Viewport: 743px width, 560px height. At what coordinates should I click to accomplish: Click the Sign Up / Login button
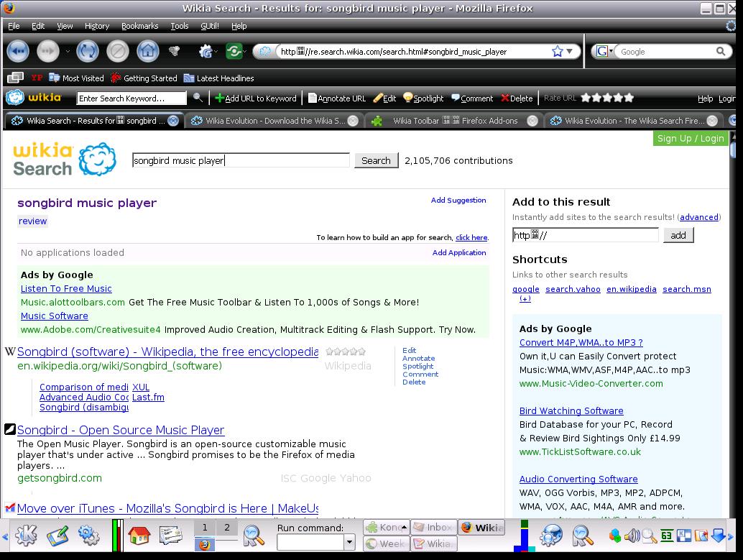pos(691,139)
